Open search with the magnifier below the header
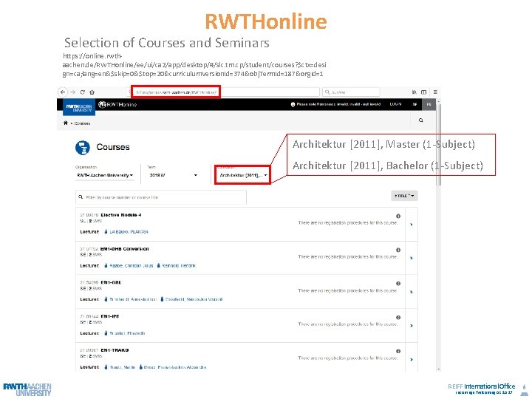Image resolution: width=532 pixels, height=399 pixels. coord(420,120)
